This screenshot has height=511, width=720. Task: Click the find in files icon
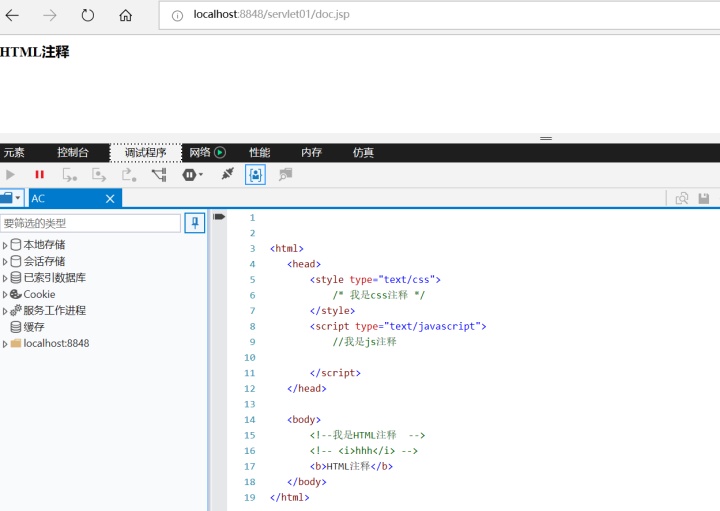[x=682, y=198]
